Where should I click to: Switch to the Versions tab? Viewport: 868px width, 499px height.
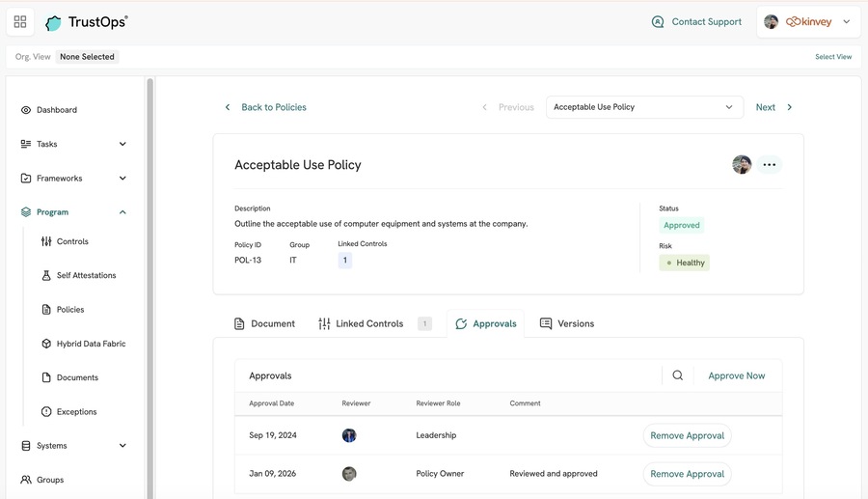pos(567,324)
